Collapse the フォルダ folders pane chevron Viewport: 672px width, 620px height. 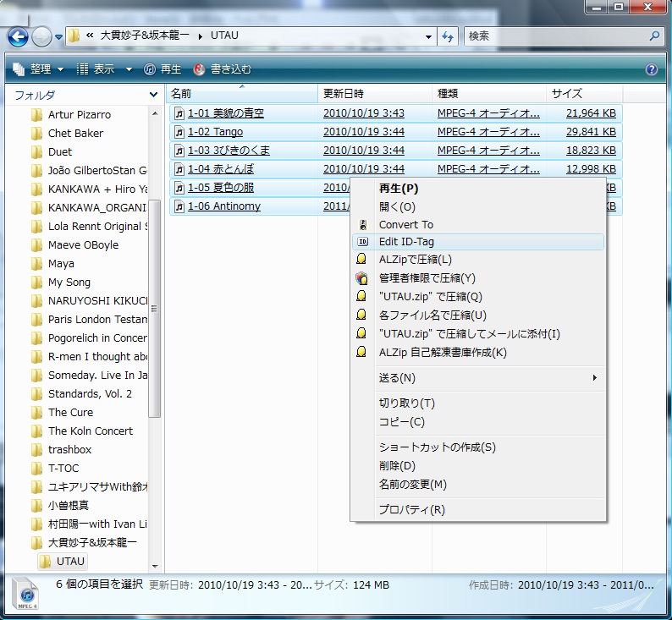tap(153, 95)
